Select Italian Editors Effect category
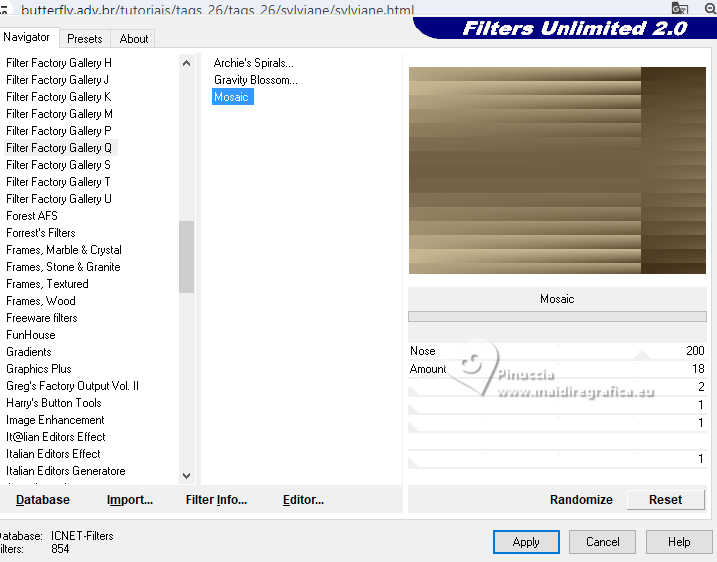Image resolution: width=717 pixels, height=562 pixels. [53, 454]
